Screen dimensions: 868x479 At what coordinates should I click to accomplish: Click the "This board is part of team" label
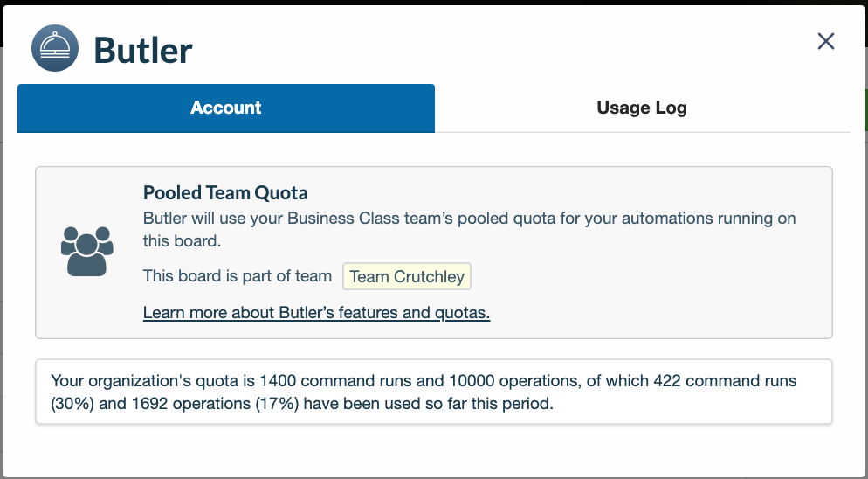tap(238, 276)
